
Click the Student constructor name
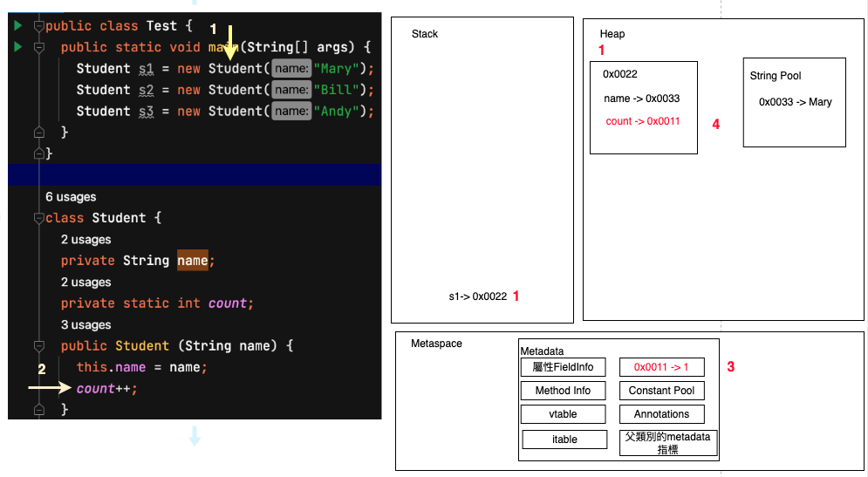tap(142, 346)
